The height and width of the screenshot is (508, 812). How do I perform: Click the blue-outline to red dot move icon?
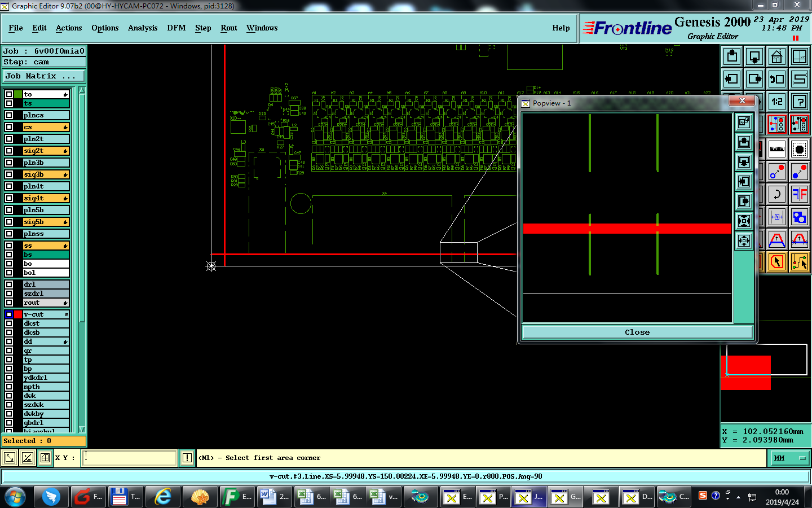(777, 172)
